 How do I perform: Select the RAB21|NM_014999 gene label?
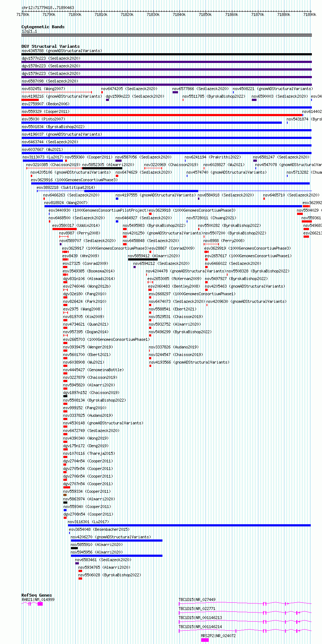coord(38,599)
